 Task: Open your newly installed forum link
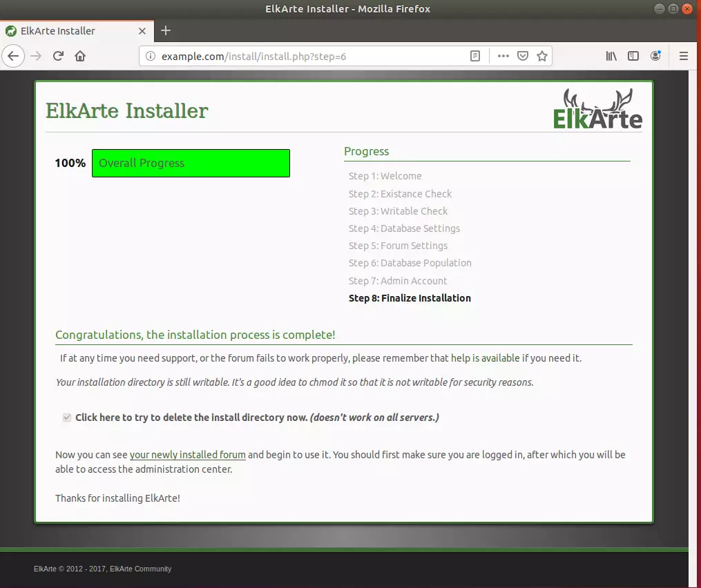click(187, 455)
